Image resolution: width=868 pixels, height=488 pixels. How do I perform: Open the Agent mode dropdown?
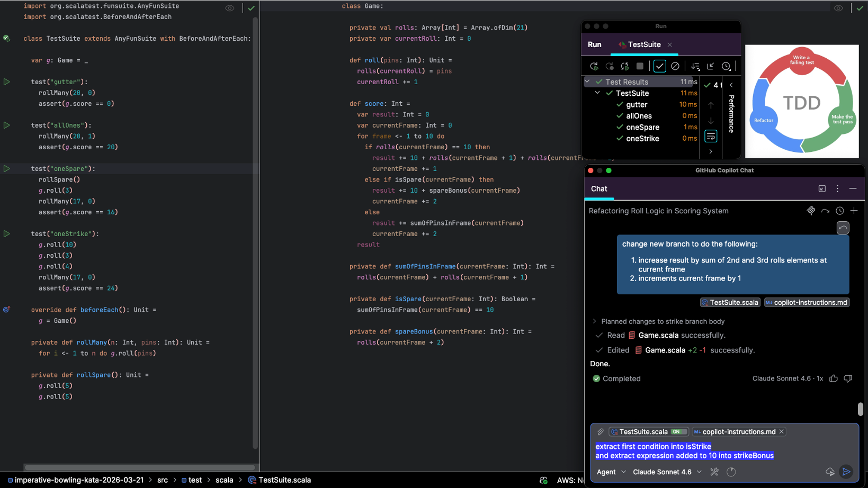click(611, 472)
